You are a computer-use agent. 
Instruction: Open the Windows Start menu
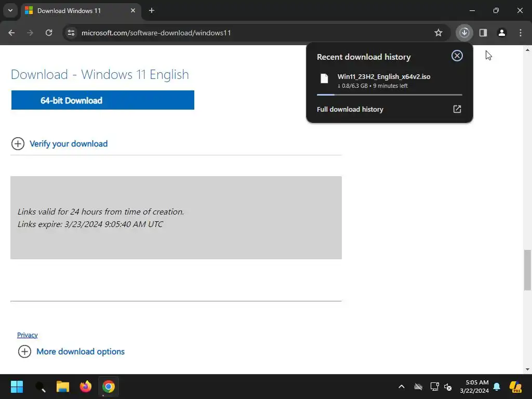tap(17, 387)
